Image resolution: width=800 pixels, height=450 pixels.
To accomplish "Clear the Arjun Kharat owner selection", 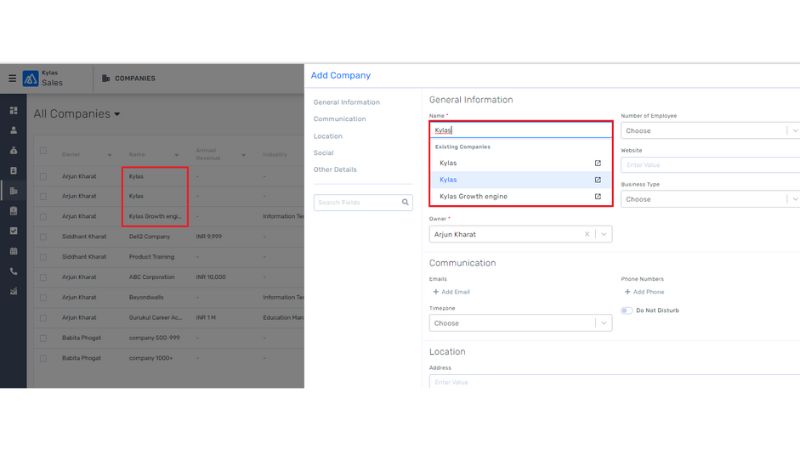I will click(x=587, y=234).
